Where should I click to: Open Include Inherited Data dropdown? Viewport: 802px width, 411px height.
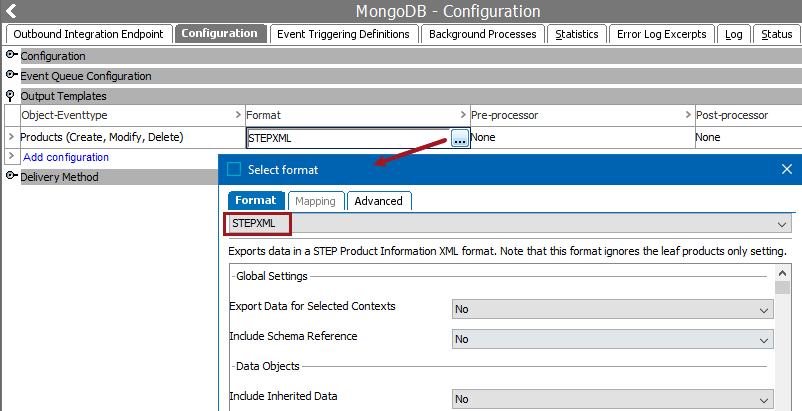pos(612,399)
